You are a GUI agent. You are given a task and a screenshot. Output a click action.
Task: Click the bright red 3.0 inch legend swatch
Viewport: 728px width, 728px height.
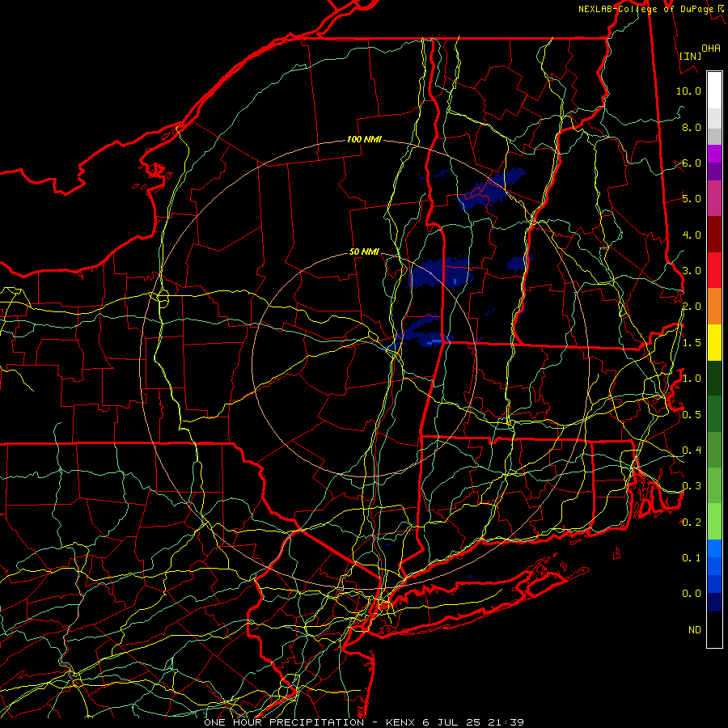pos(714,270)
